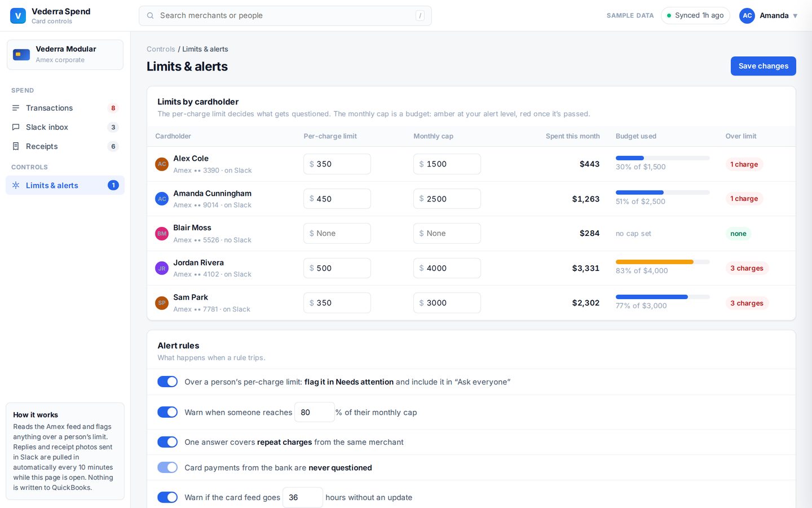The width and height of the screenshot is (812, 508).
Task: Click Jordan Rivera's 3 charges badge
Action: pyautogui.click(x=747, y=268)
